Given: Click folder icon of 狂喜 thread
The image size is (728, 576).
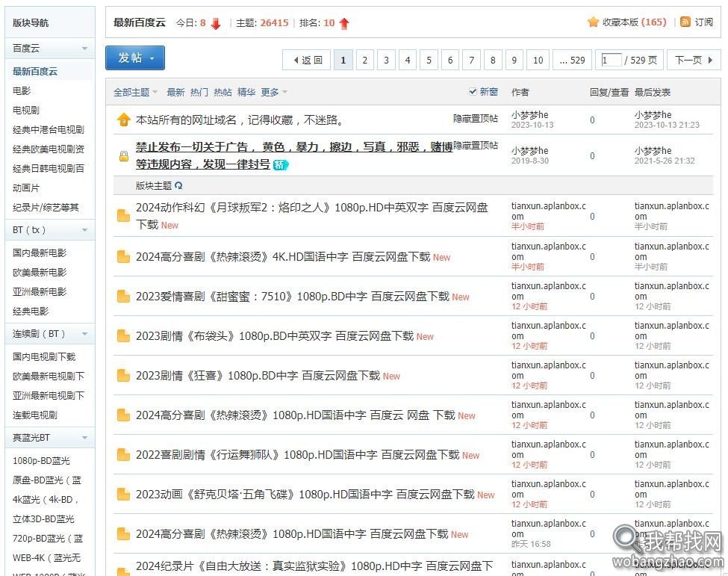Looking at the screenshot, I should [123, 375].
